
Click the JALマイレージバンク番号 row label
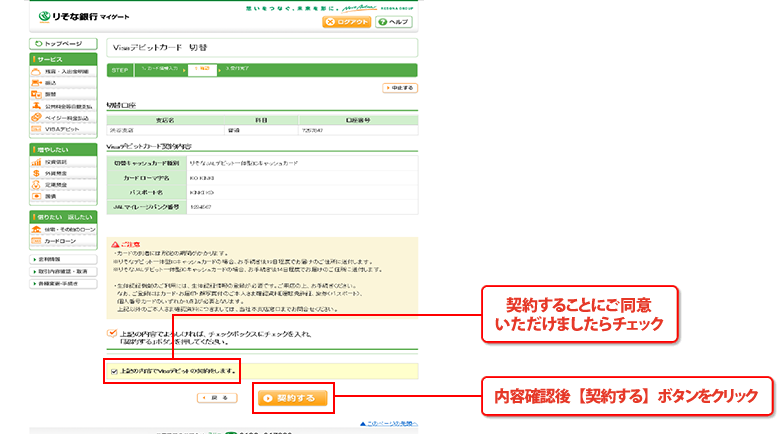coord(147,207)
